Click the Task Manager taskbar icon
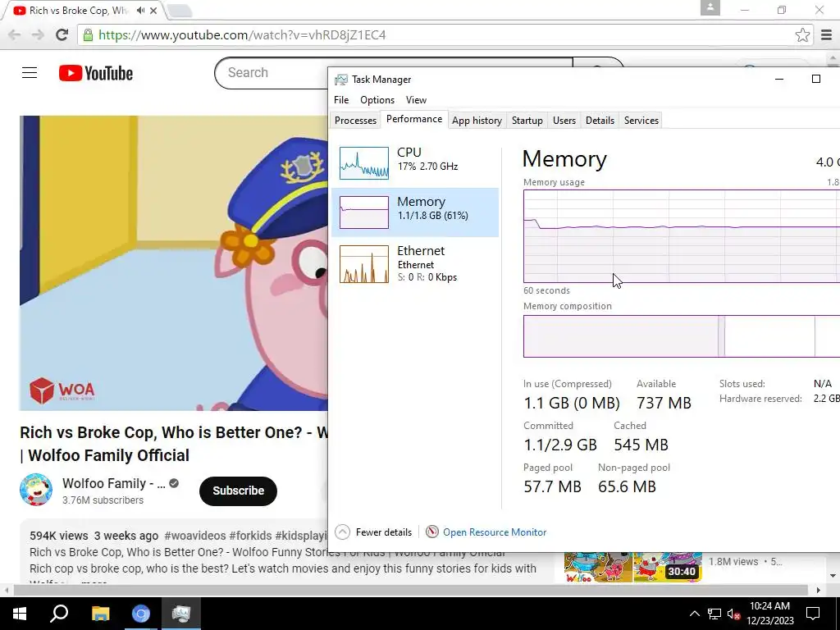Viewport: 840px width, 630px height. point(181,614)
